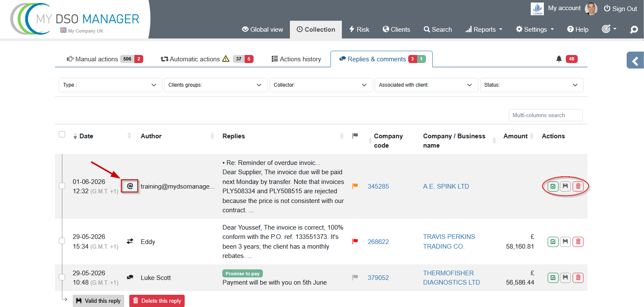This screenshot has height=307, width=644.
Task: Go to the Global view tab
Action: [x=262, y=30]
